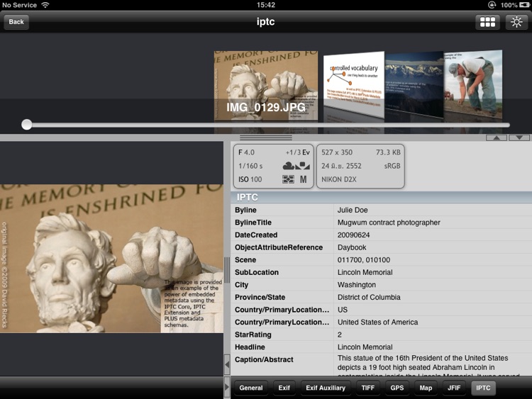Select the Daybook value
The width and height of the screenshot is (532, 399).
(352, 247)
